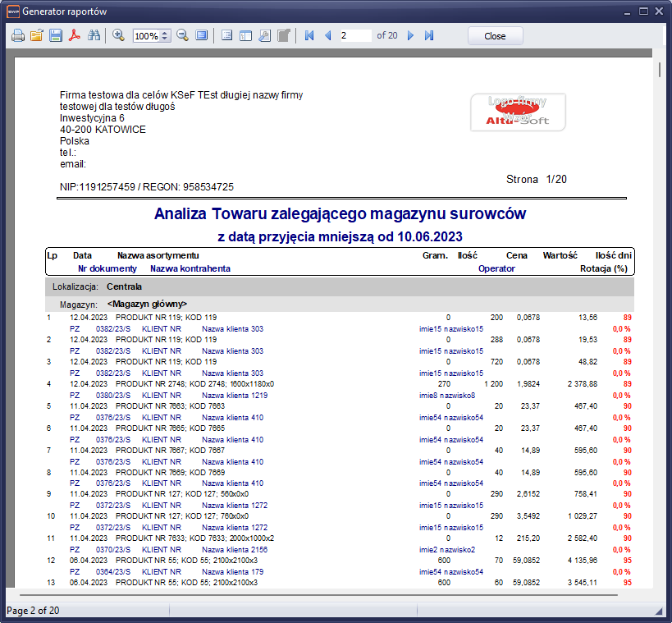This screenshot has width=672, height=623.
Task: Toggle the report outline panel
Action: click(226, 36)
